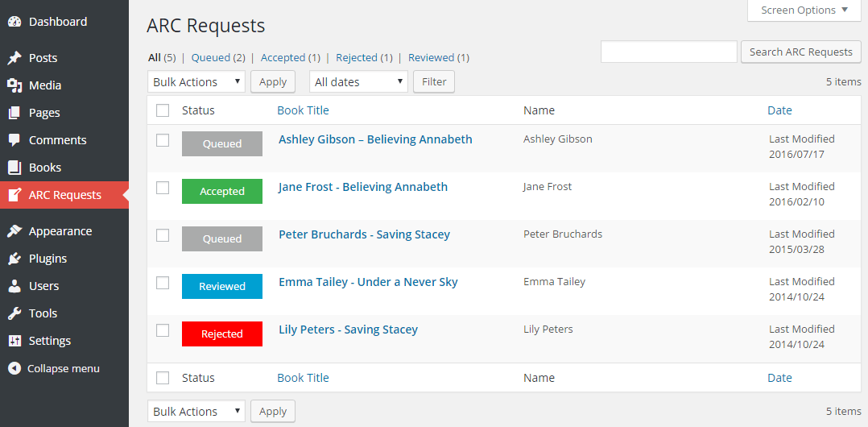868x427 pixels.
Task: Click the Posts pushpin icon
Action: point(14,58)
